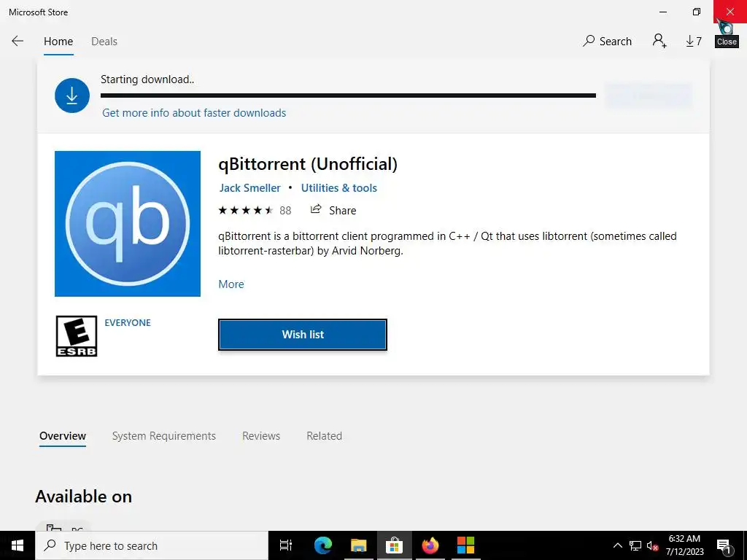The image size is (747, 560).
Task: Click the qBittorrent (Unofficial) title text
Action: click(308, 164)
